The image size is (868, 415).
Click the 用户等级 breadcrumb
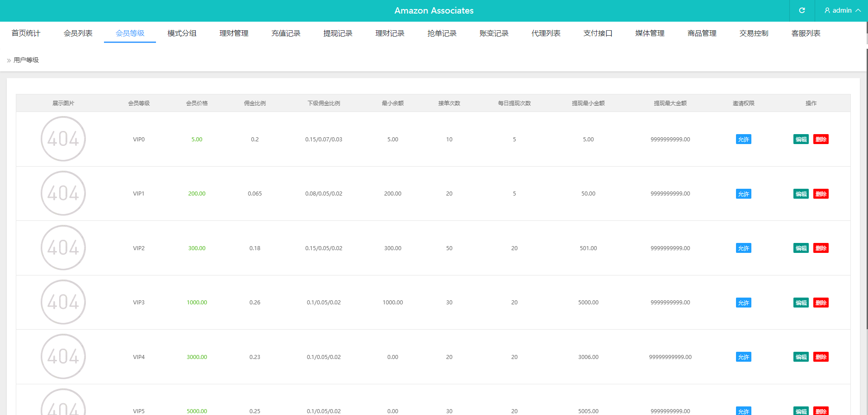tap(26, 60)
